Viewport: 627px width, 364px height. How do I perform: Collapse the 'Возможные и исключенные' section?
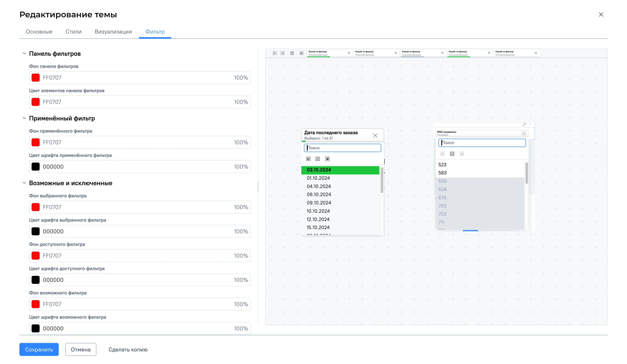24,183
